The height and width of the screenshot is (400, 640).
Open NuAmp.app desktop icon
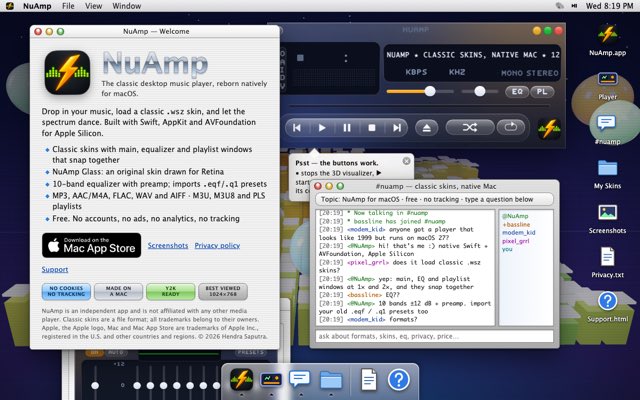607,40
